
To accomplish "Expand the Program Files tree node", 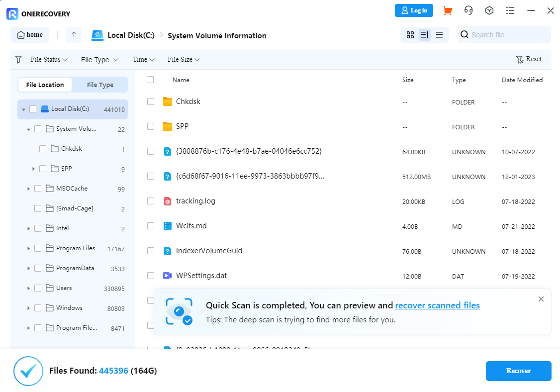I will (28, 248).
